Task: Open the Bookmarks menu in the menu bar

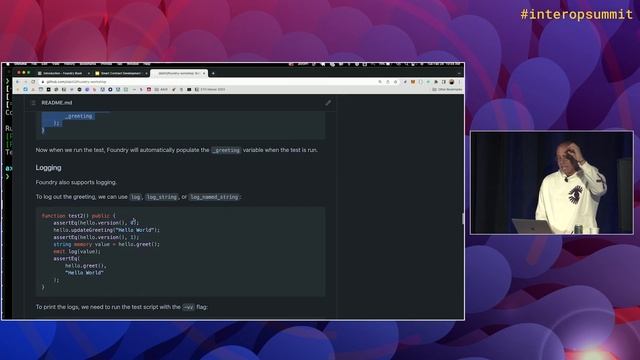Action: coord(88,64)
